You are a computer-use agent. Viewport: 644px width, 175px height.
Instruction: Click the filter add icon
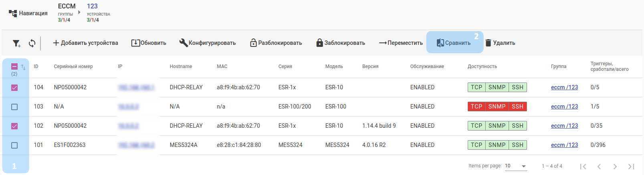[x=16, y=43]
